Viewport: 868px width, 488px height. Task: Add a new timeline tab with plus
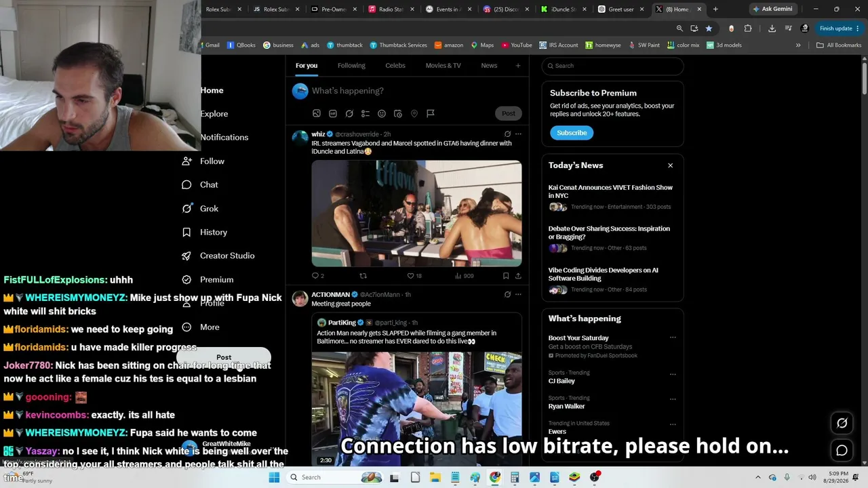518,66
